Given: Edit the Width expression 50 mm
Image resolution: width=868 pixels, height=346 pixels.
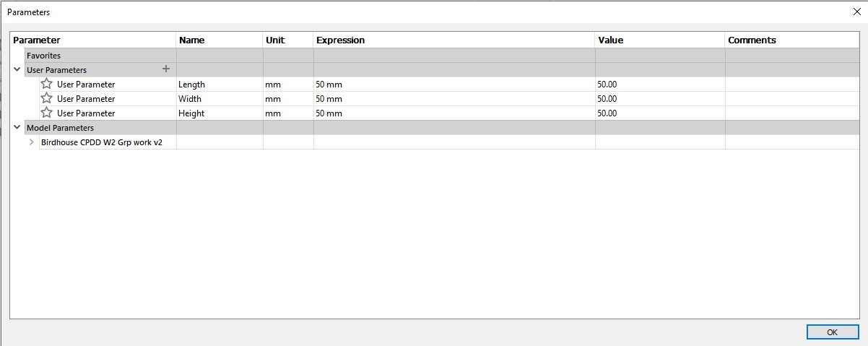Looking at the screenshot, I should (x=454, y=98).
